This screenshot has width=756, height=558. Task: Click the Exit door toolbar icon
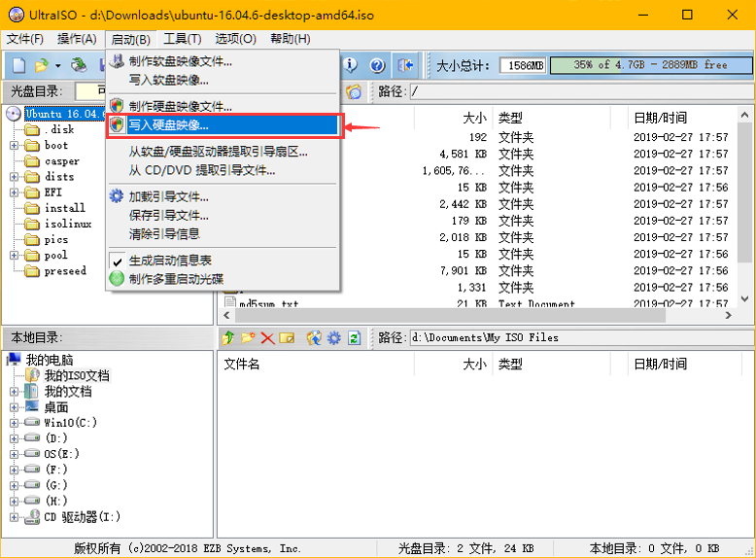405,65
